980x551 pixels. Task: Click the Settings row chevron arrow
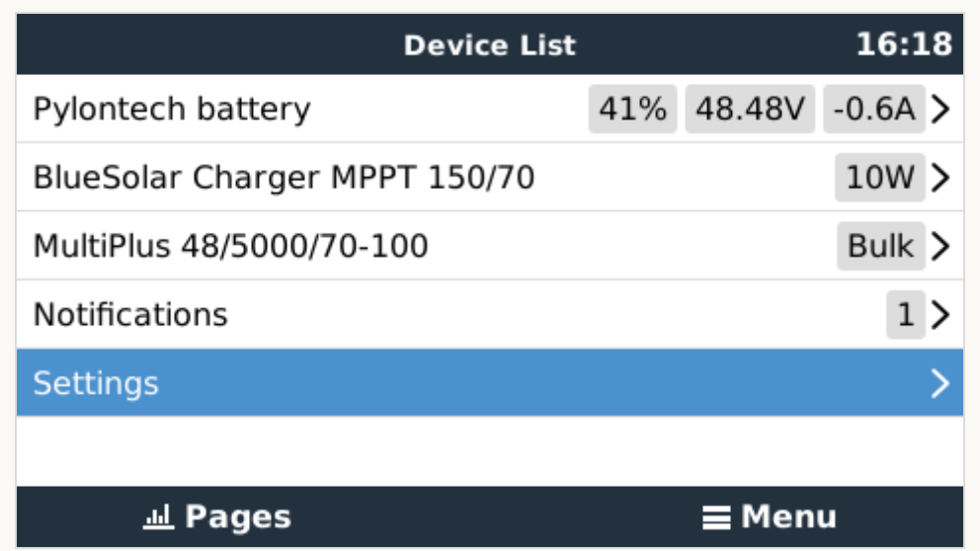pos(940,383)
